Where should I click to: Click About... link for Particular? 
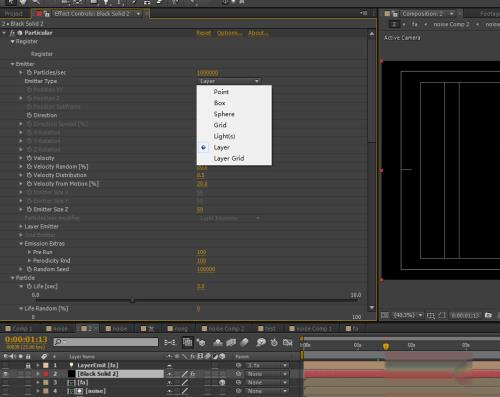(258, 33)
